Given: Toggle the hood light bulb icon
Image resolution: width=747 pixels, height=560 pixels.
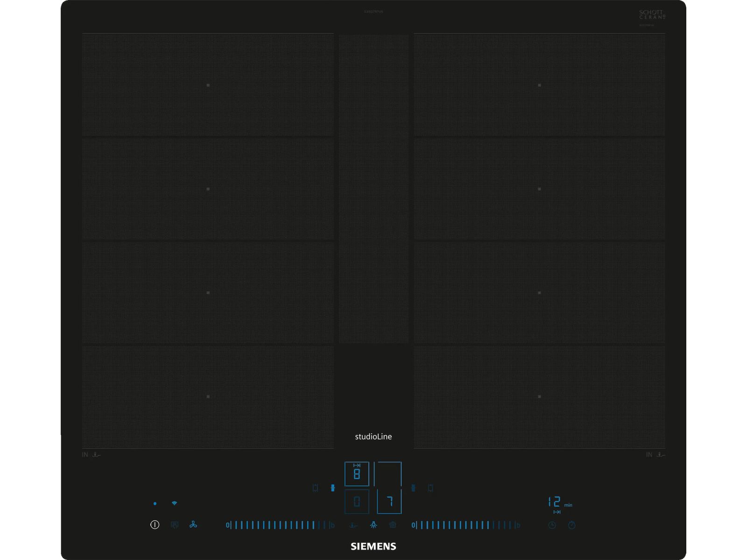Looking at the screenshot, I should 373,525.
